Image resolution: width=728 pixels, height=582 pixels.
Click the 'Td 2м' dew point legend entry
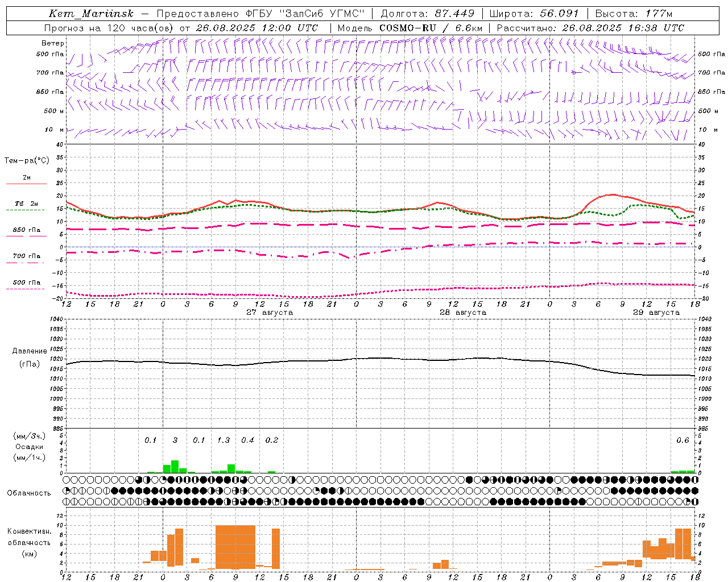[27, 203]
